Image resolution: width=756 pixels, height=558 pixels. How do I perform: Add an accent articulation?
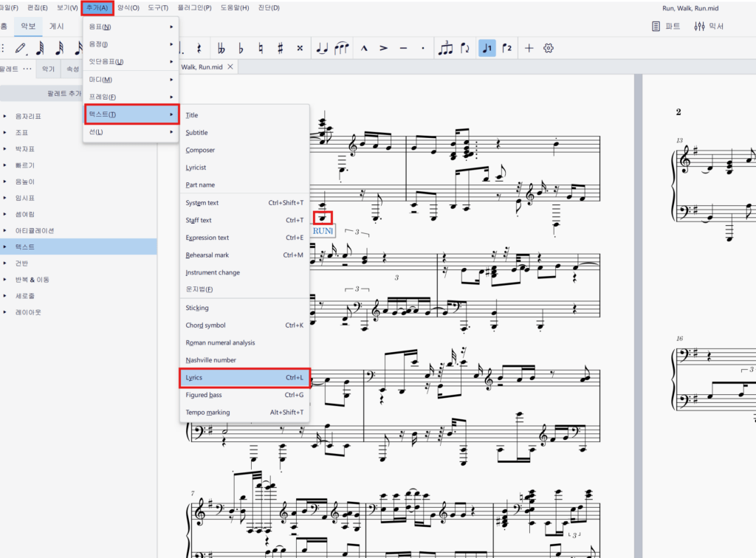384,48
